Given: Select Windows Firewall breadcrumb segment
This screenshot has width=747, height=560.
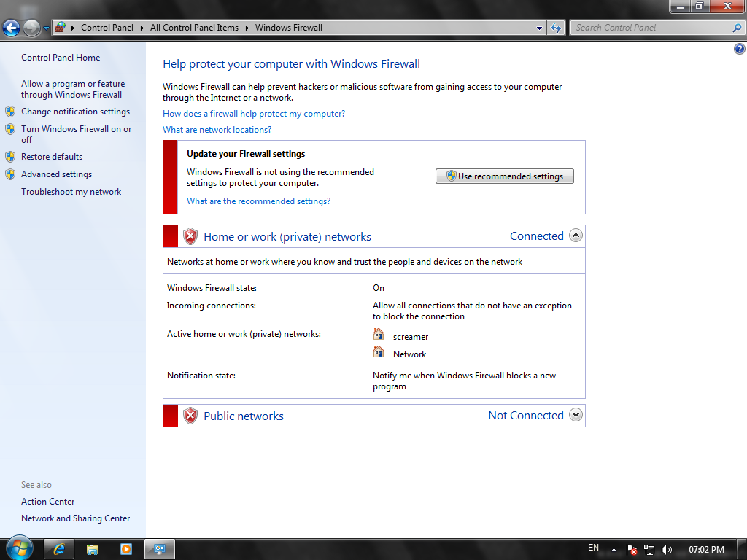Looking at the screenshot, I should [289, 28].
